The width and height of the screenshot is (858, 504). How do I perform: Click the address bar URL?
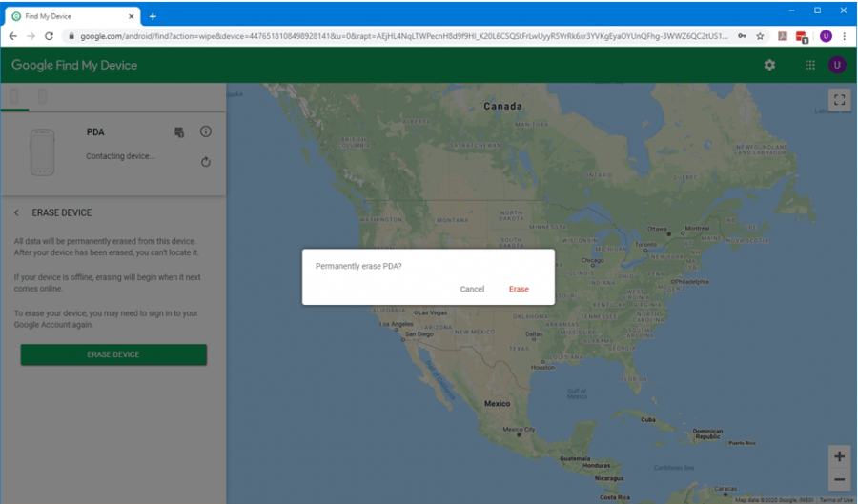404,36
